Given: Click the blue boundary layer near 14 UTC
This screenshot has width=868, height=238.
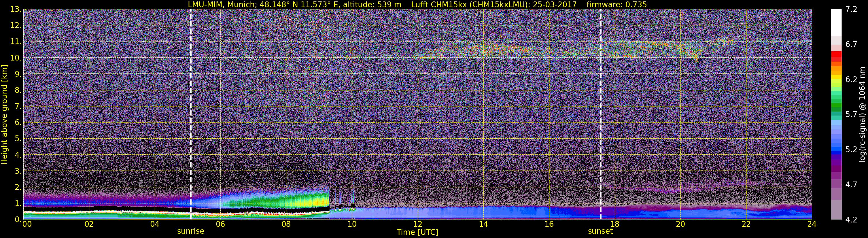Looking at the screenshot, I should pos(483,212).
